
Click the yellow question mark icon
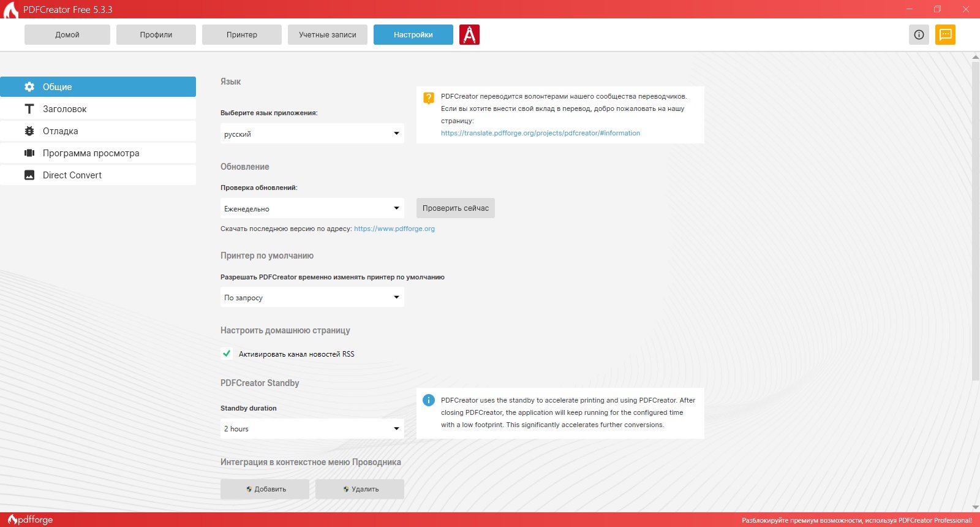pos(429,98)
